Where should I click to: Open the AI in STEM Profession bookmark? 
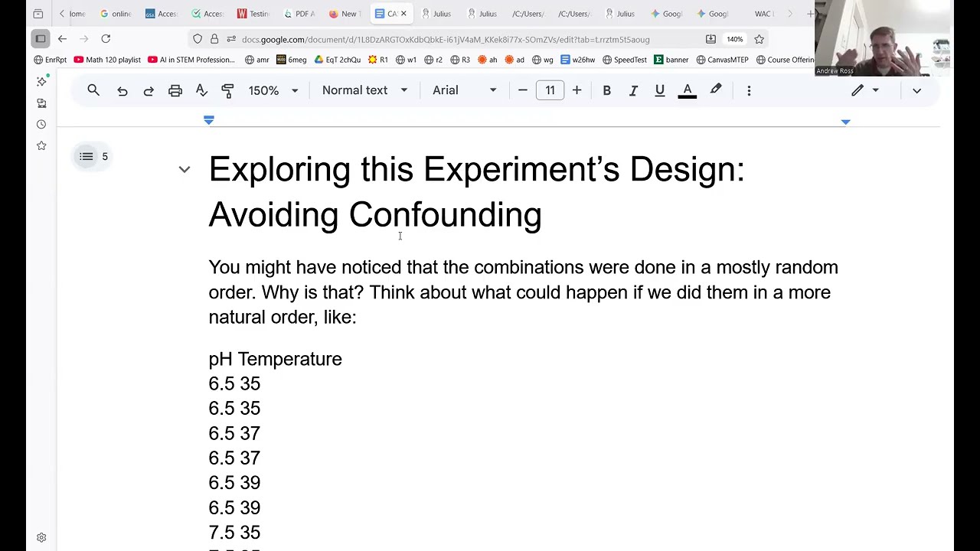[x=191, y=60]
